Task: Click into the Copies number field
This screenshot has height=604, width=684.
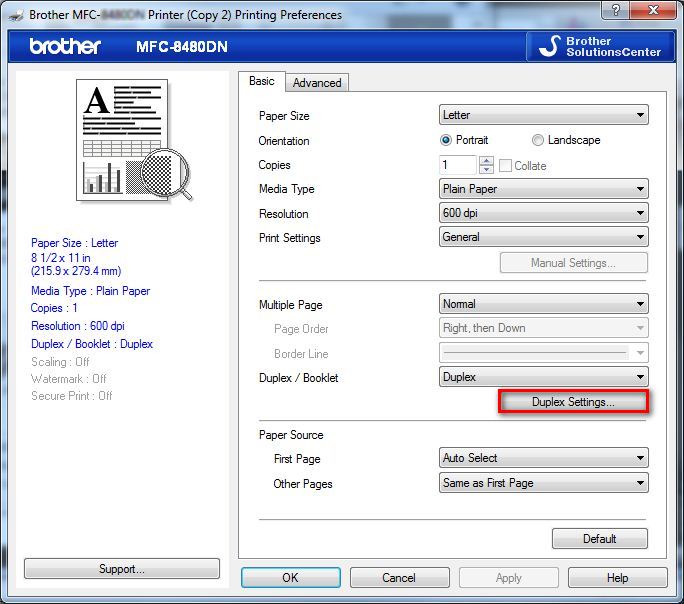Action: click(458, 165)
